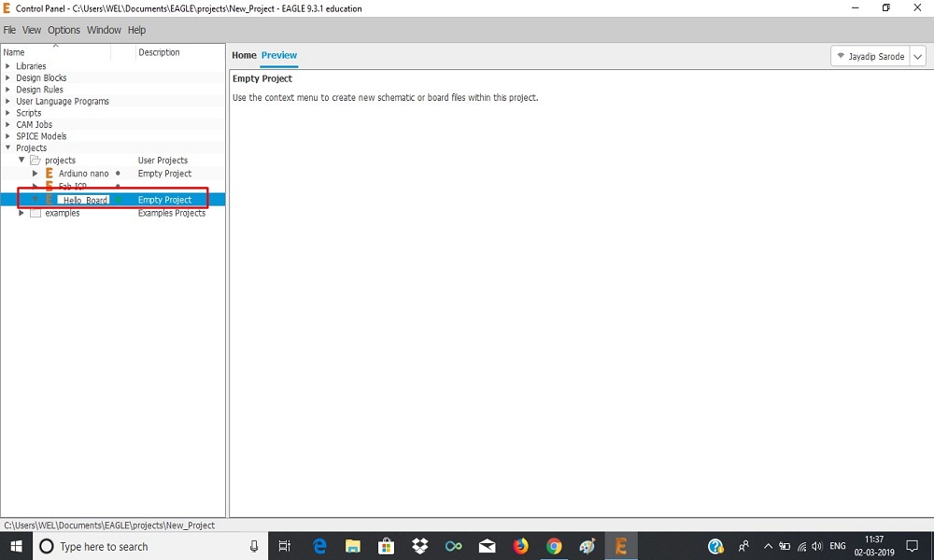Viewport: 934px width, 560px height.
Task: Open the Windows Start menu
Action: 16,546
